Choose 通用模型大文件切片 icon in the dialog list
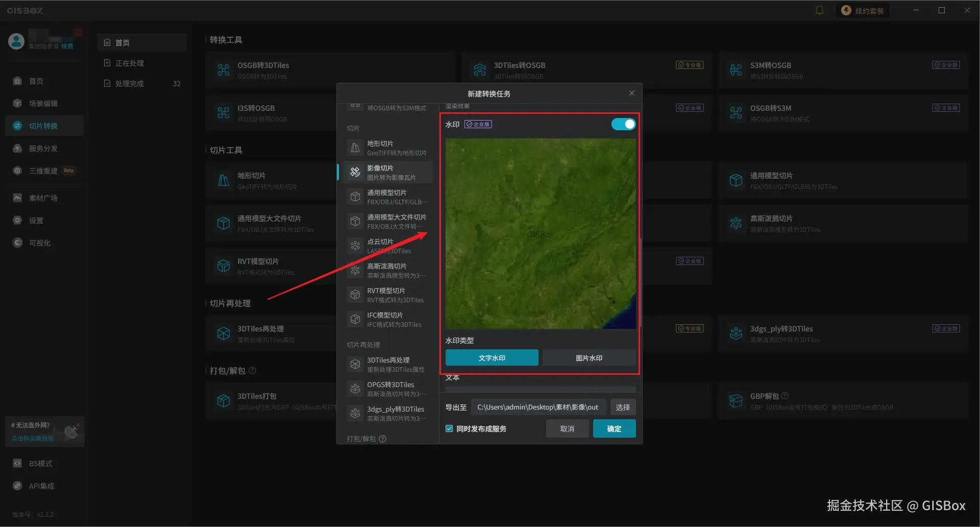This screenshot has width=980, height=527. coord(355,222)
